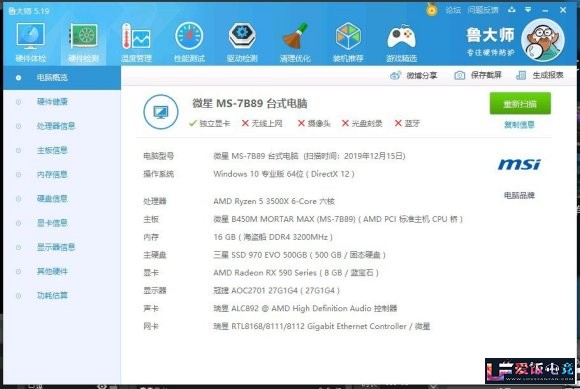
Task: Click the round computer monitor icon
Action: [x=161, y=112]
